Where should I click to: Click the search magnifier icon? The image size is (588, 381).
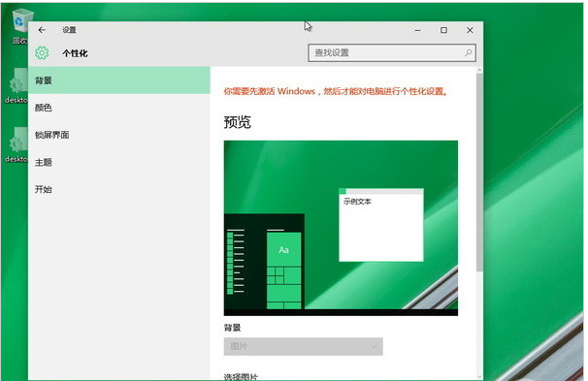tap(469, 52)
